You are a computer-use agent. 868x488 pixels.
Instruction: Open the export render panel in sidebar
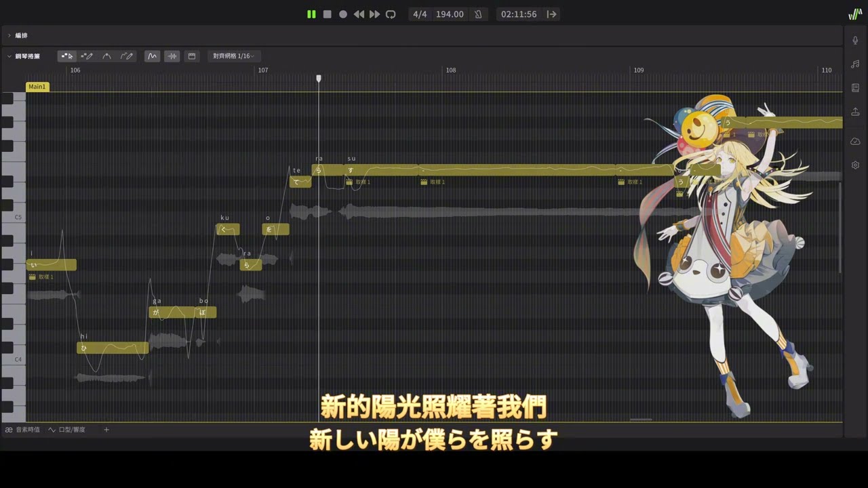coord(855,112)
